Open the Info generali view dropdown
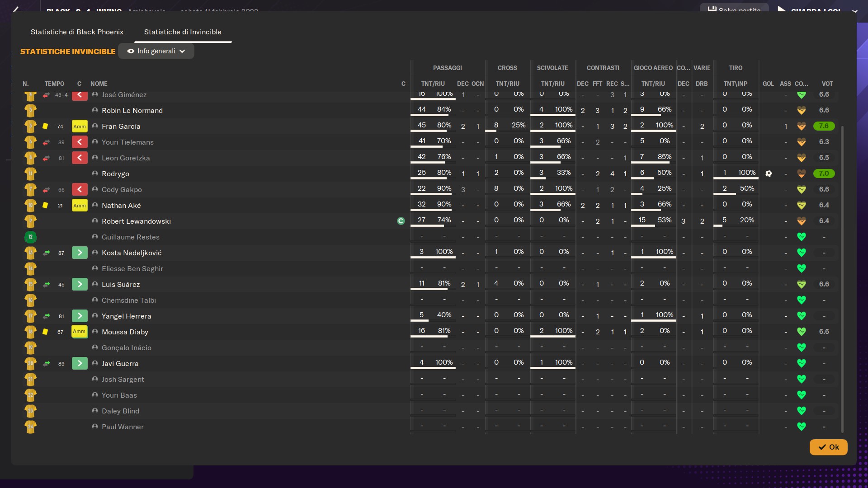This screenshot has height=488, width=868. pos(156,51)
